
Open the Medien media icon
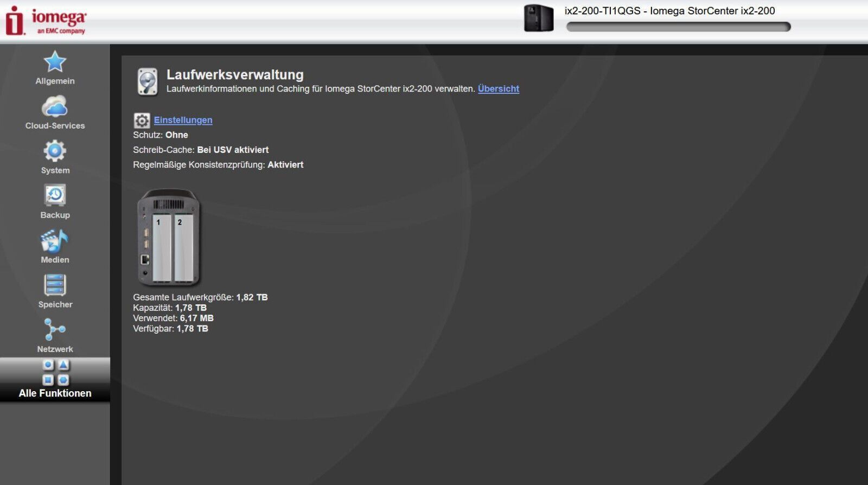point(55,241)
